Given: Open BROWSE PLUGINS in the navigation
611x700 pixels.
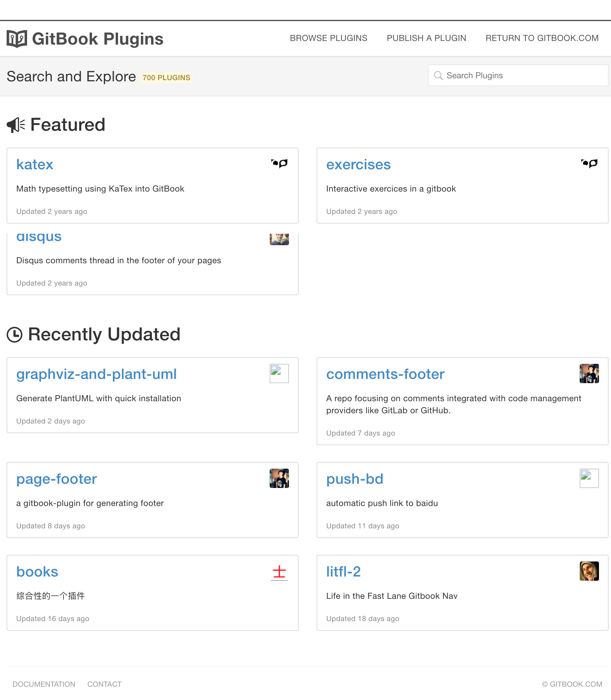Looking at the screenshot, I should tap(328, 38).
